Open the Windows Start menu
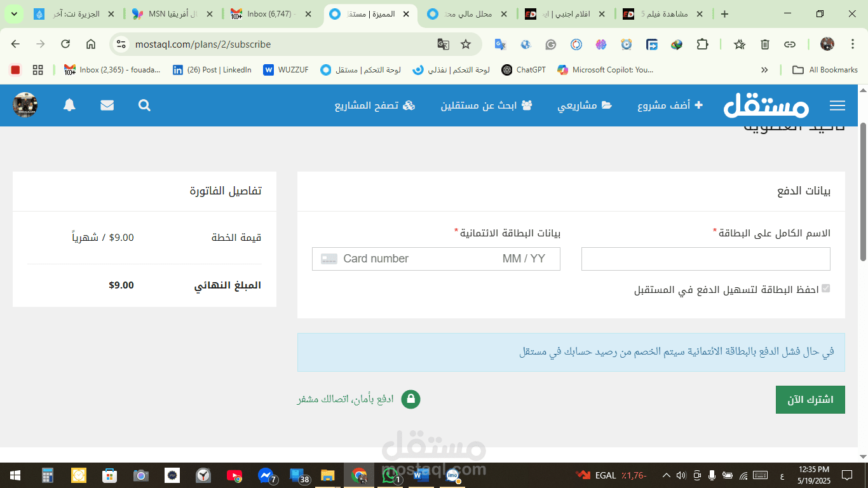 pos(15,475)
